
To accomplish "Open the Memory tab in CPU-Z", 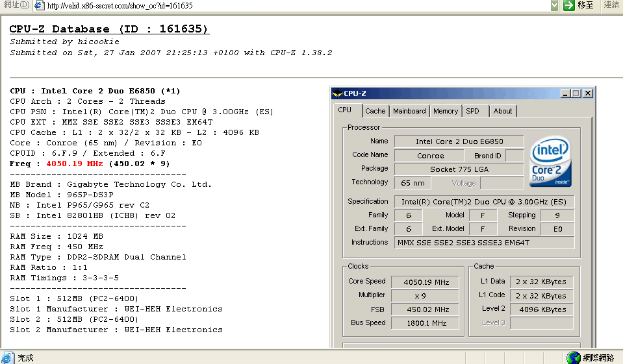I will pos(446,111).
